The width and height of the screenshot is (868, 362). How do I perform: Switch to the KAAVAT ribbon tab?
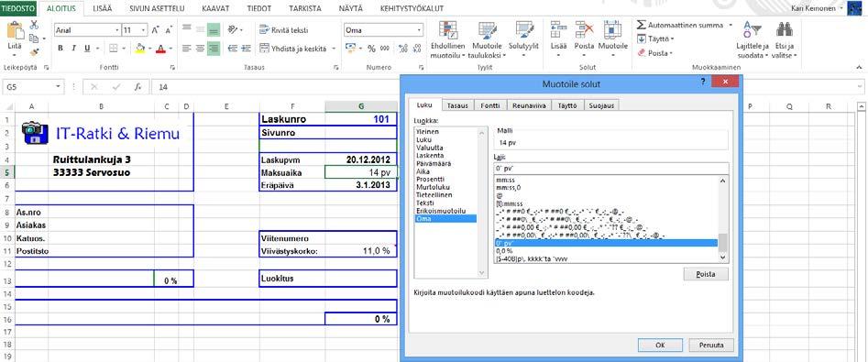(x=216, y=8)
